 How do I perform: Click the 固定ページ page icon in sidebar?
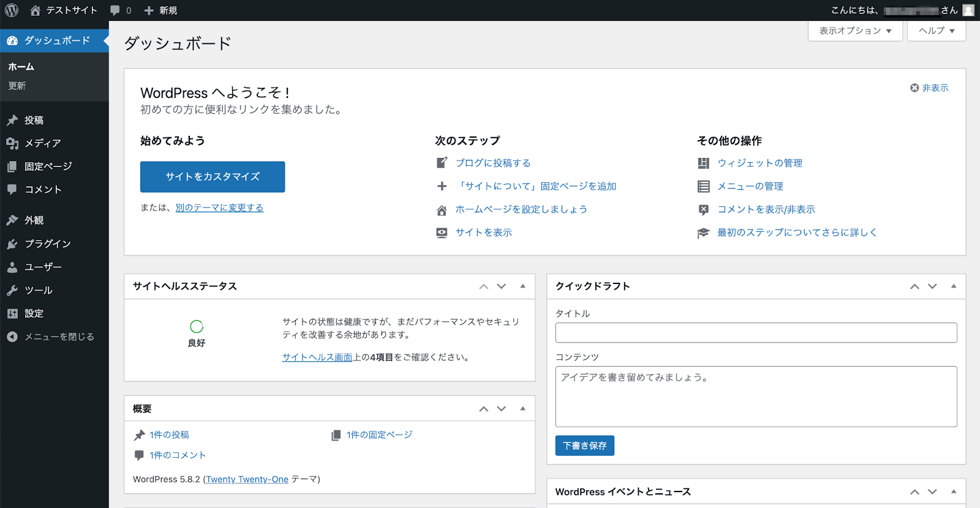point(12,166)
